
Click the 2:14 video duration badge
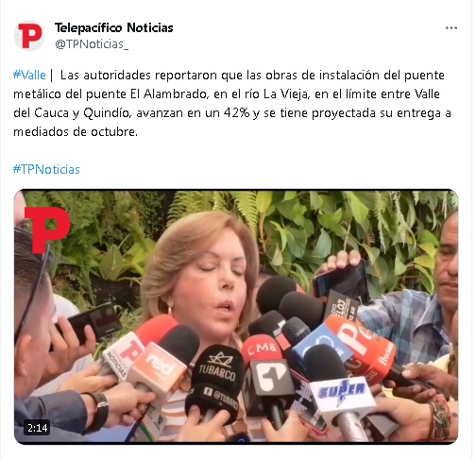click(x=37, y=428)
